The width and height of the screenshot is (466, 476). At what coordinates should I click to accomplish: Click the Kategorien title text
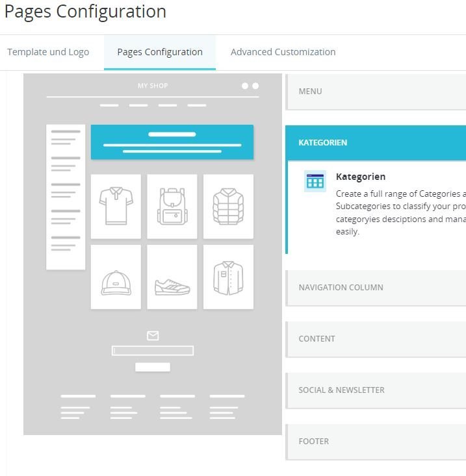tap(360, 177)
